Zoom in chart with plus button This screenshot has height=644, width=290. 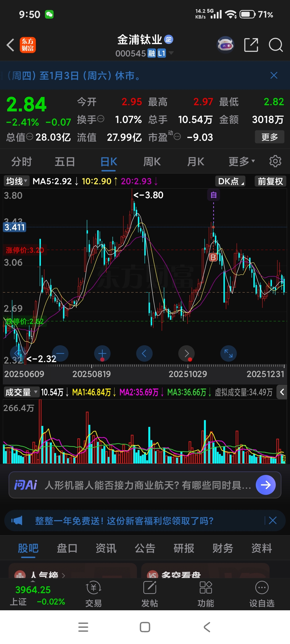point(102,354)
